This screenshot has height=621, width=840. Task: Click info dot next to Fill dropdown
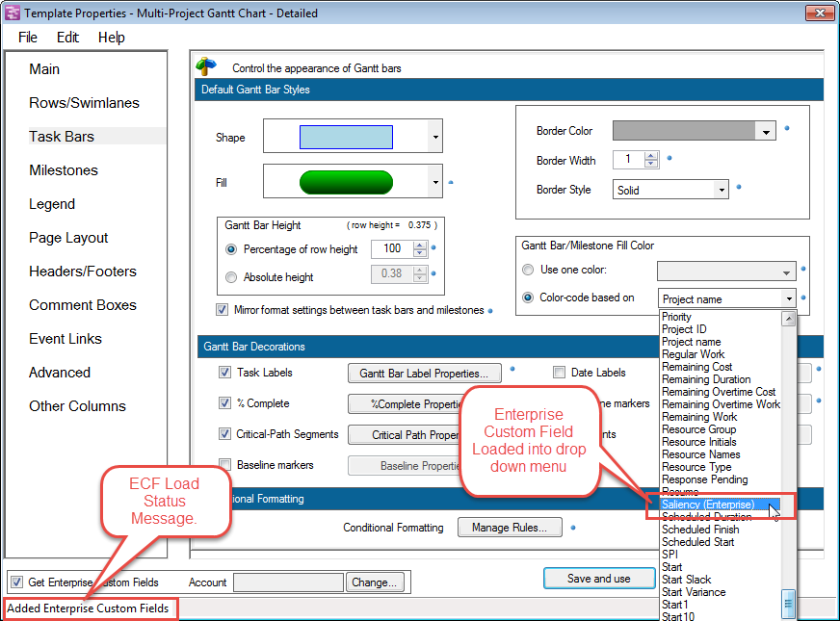pyautogui.click(x=451, y=182)
